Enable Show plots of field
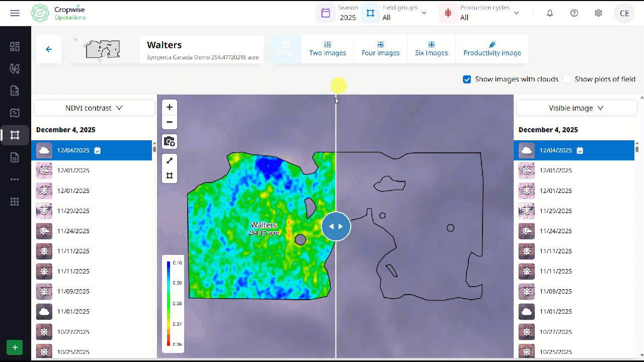644x362 pixels. pyautogui.click(x=567, y=79)
